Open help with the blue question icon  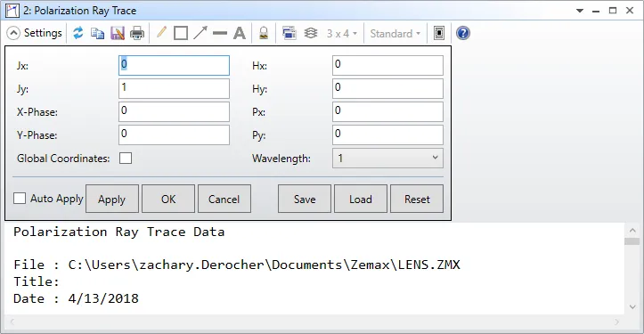(x=463, y=33)
